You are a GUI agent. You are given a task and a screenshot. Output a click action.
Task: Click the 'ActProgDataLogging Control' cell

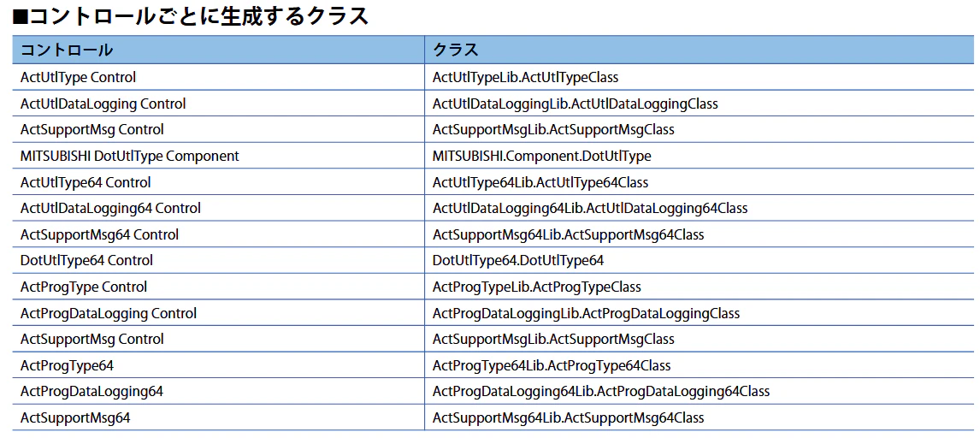coord(218,312)
